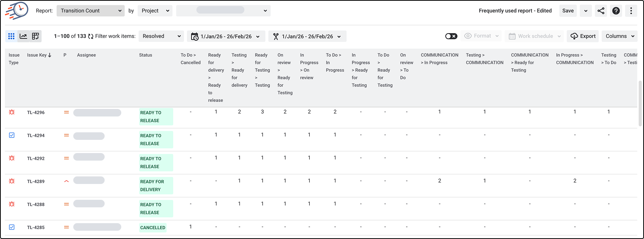Click the Status column header
644x239 pixels.
click(x=145, y=55)
